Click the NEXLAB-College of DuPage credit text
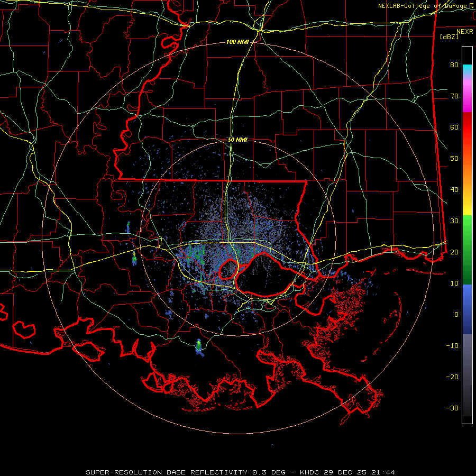476x476 pixels. (426, 6)
